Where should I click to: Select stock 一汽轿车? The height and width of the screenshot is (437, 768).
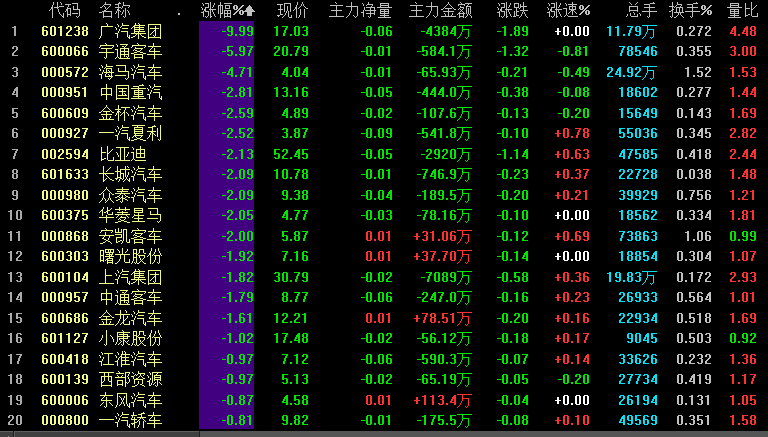(x=130, y=420)
